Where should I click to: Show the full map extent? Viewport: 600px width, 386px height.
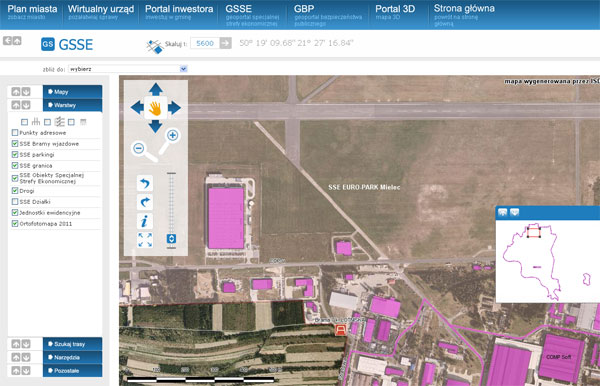(145, 240)
